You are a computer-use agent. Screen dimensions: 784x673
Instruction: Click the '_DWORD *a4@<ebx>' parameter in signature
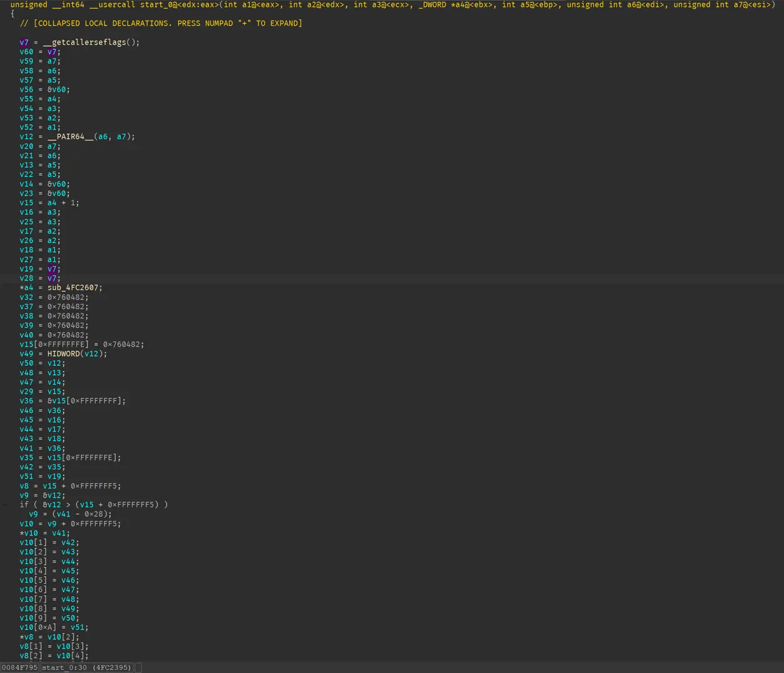[x=457, y=5]
